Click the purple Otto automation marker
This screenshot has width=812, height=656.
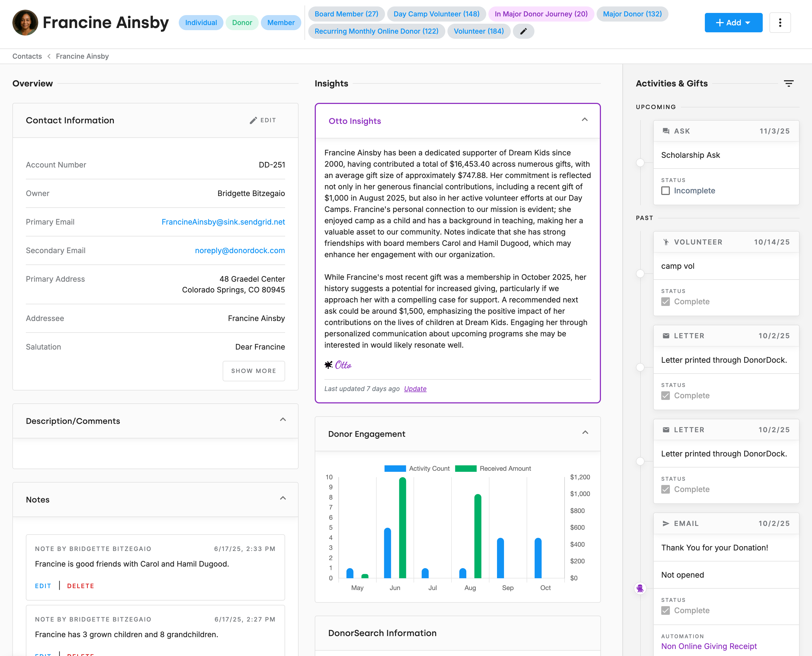coord(640,588)
